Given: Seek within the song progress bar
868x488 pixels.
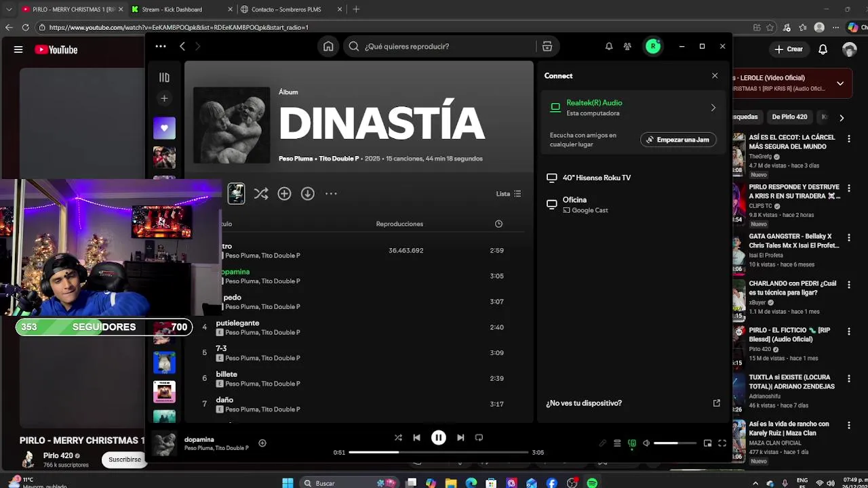Looking at the screenshot, I should 438,452.
